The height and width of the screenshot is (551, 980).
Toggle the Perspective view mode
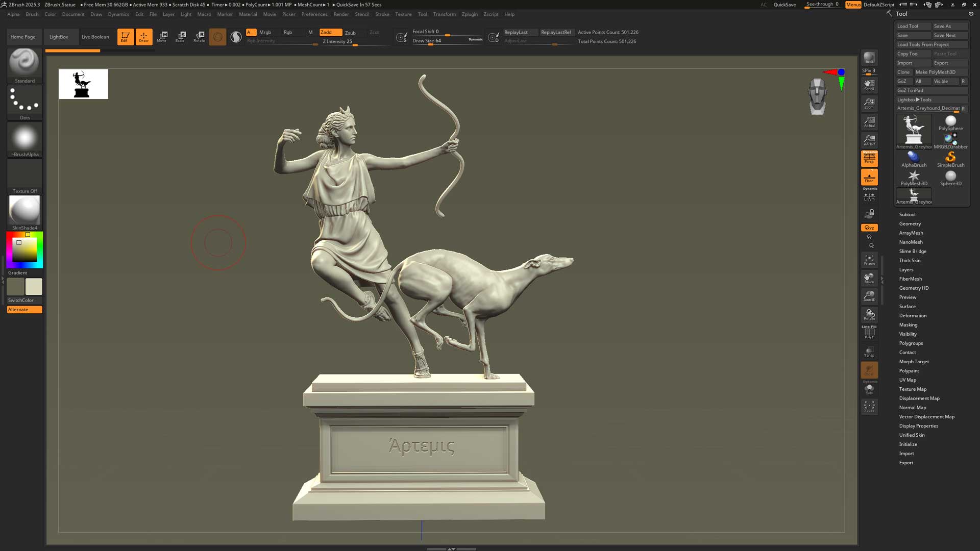pos(869,158)
